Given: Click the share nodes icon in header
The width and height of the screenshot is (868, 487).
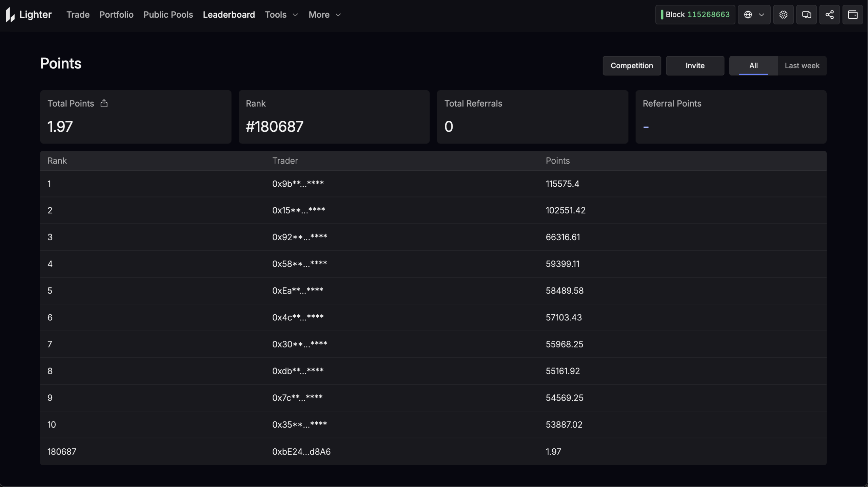Looking at the screenshot, I should tap(829, 15).
